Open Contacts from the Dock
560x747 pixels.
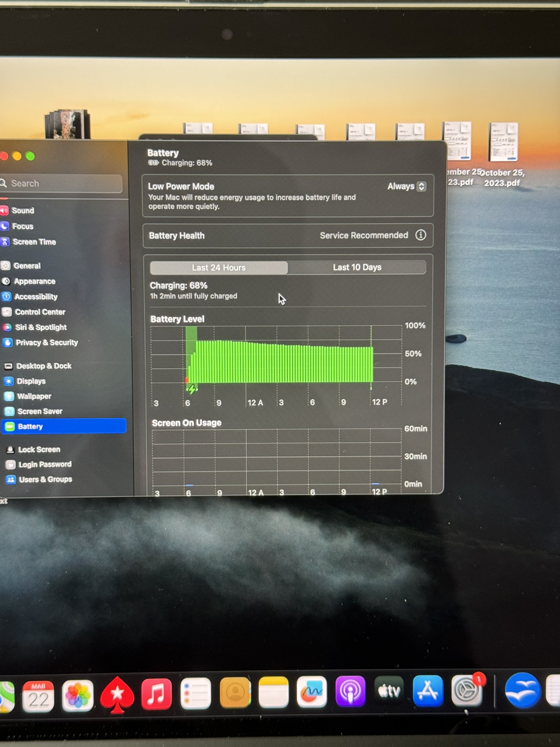pyautogui.click(x=235, y=693)
